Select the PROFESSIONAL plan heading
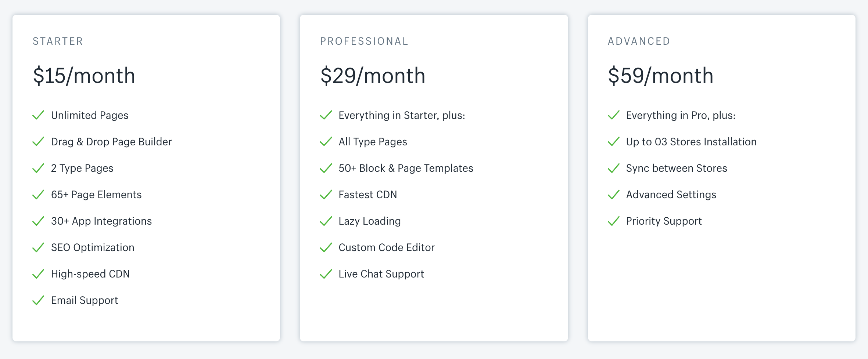 point(364,41)
